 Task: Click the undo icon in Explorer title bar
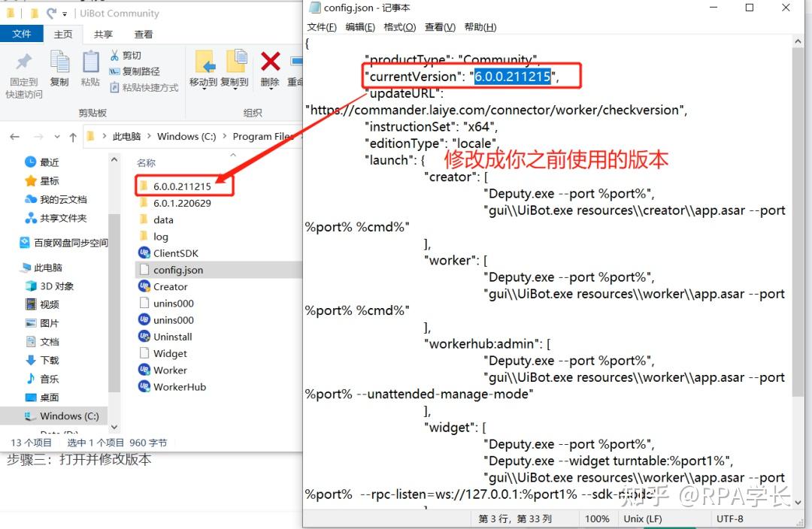coord(51,13)
